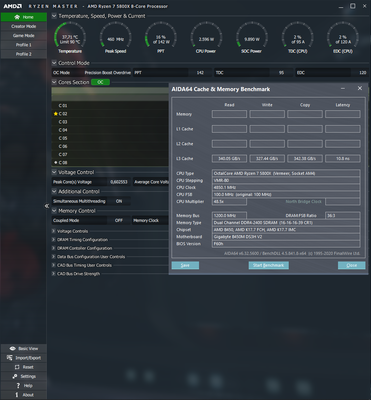Click the Import/Export icon
Viewport: 371px width, 400px height.
9,358
